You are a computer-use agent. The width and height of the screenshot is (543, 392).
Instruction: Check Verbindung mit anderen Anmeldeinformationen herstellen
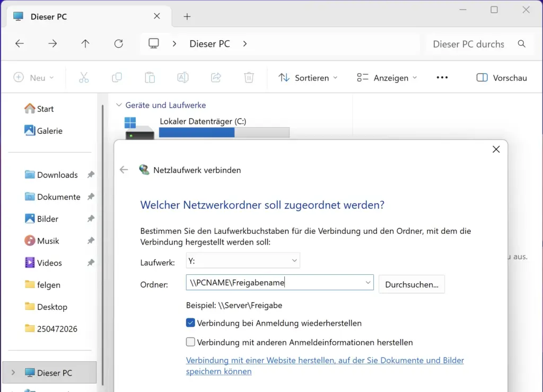(x=190, y=342)
